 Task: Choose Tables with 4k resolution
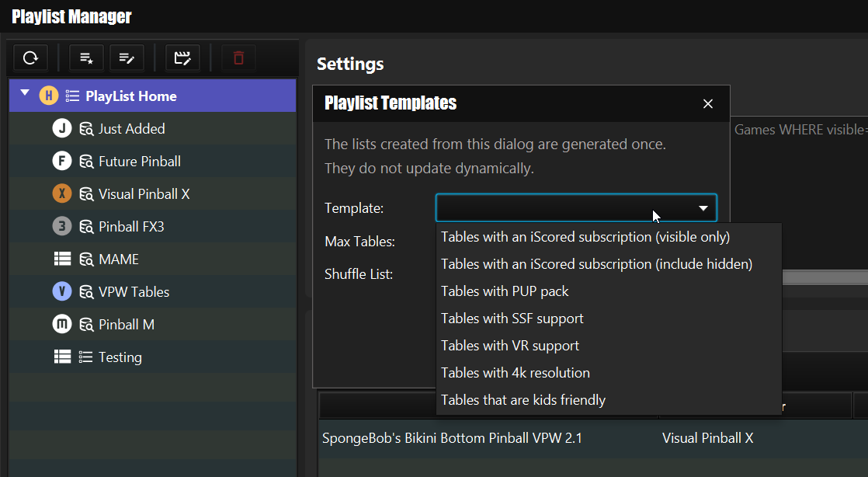point(516,373)
